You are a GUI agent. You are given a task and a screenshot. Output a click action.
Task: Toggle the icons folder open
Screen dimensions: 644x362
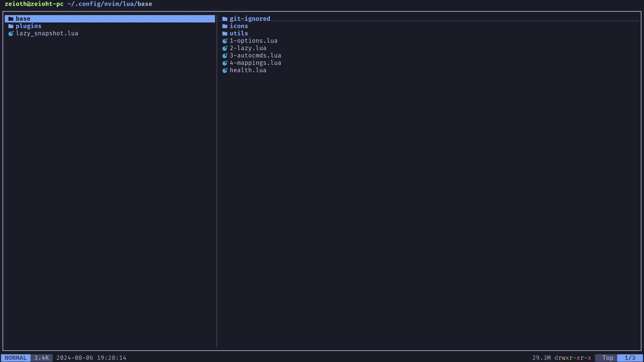point(239,26)
